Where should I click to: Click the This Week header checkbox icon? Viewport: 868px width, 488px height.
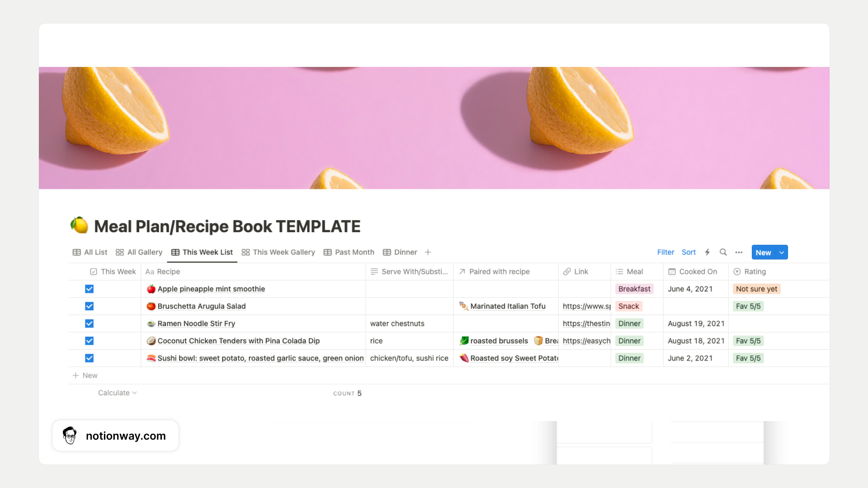94,272
